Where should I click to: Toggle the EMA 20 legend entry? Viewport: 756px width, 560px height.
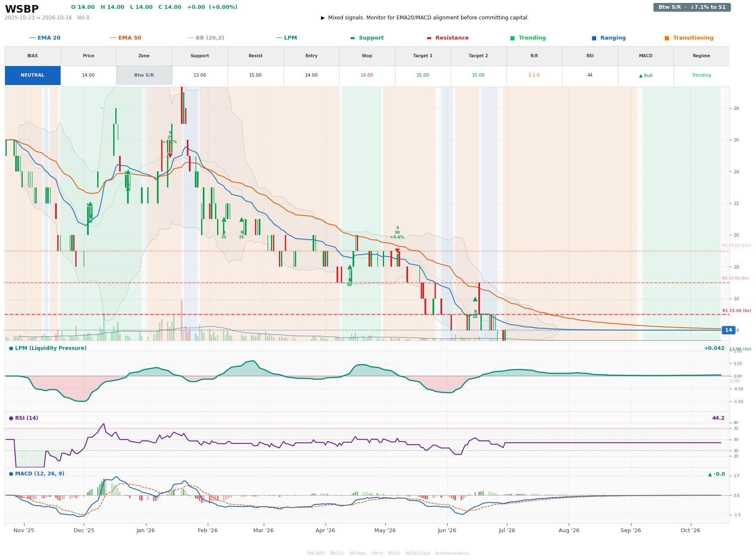coord(45,38)
